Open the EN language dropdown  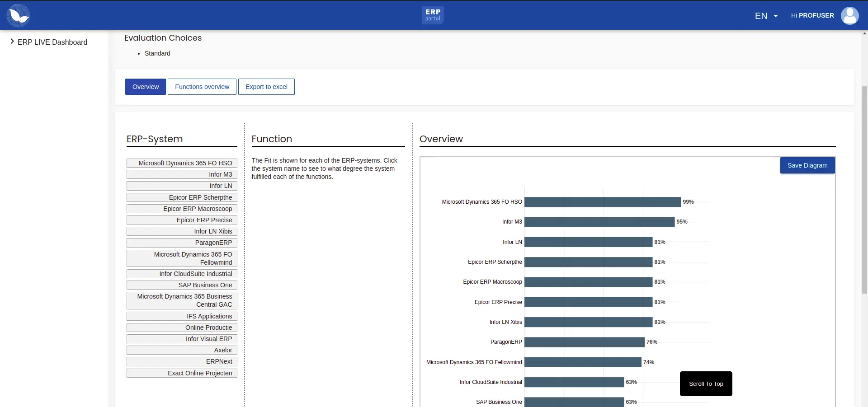click(766, 16)
